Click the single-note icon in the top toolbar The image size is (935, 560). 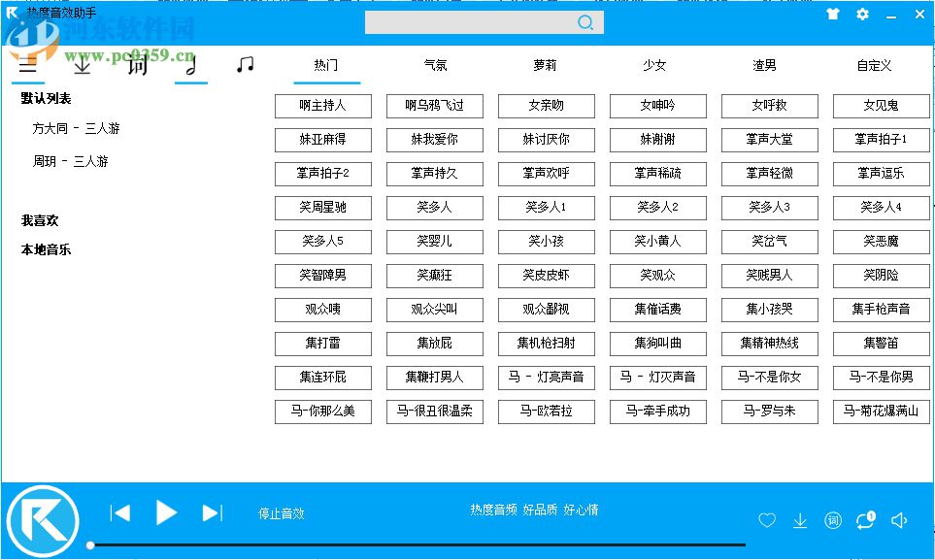coord(191,65)
